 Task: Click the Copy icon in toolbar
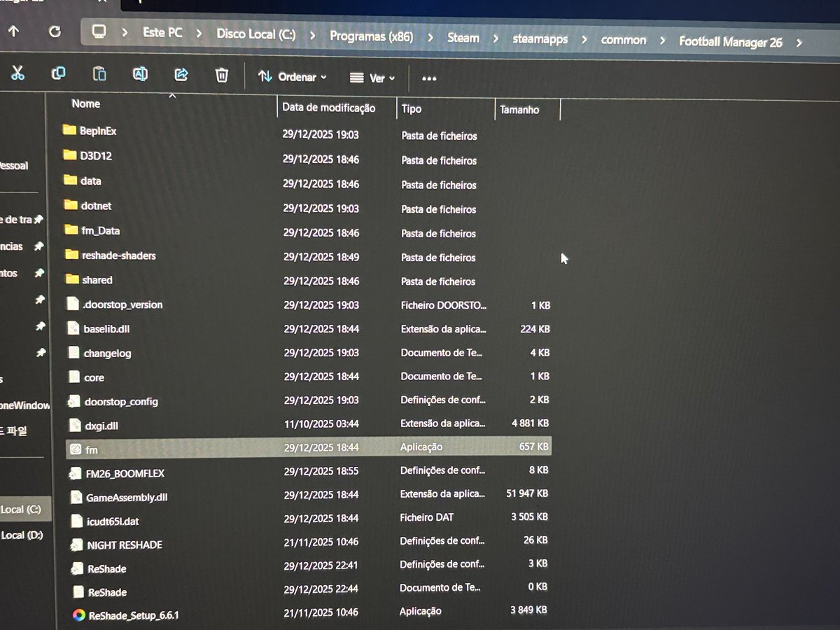[59, 73]
